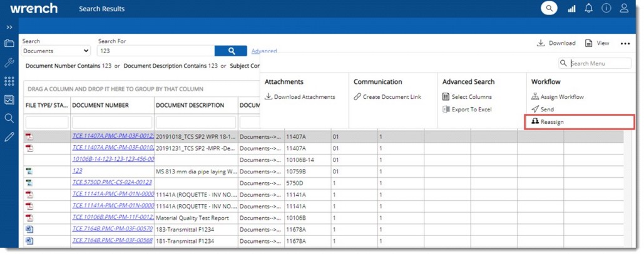This screenshot has width=644, height=256.
Task: Open the notifications bell icon
Action: click(x=589, y=9)
